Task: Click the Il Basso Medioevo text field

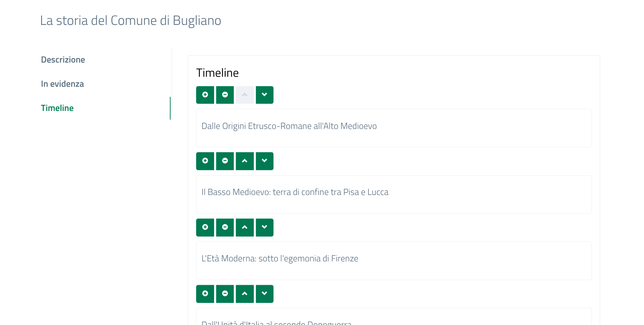Action: tap(394, 194)
